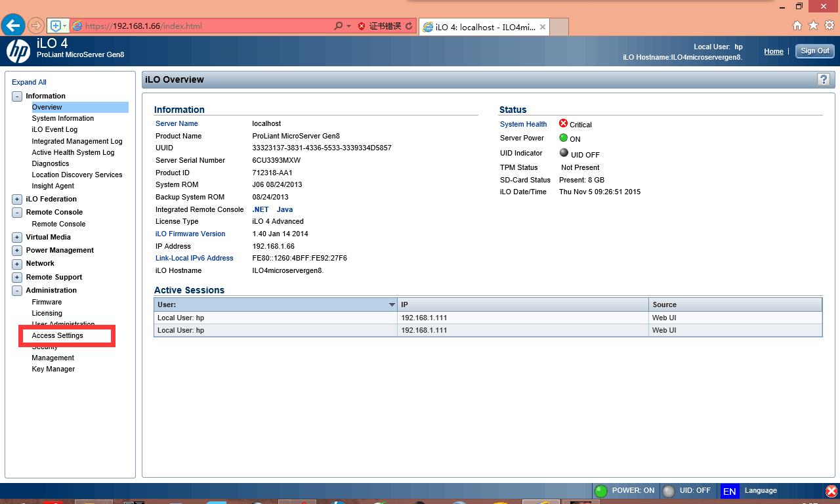Open the Insight Agent page
The image size is (840, 504).
(52, 186)
